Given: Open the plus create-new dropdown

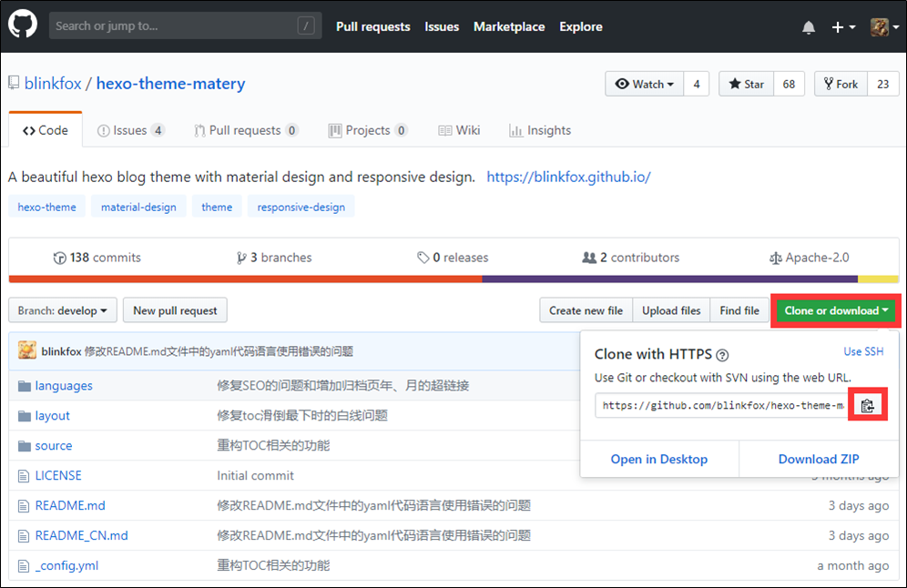Looking at the screenshot, I should pos(843,27).
